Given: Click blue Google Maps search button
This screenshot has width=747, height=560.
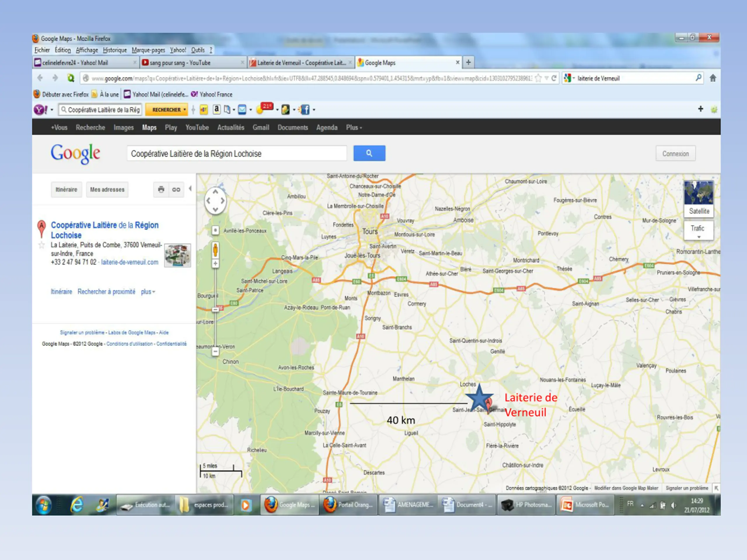Looking at the screenshot, I should (369, 153).
